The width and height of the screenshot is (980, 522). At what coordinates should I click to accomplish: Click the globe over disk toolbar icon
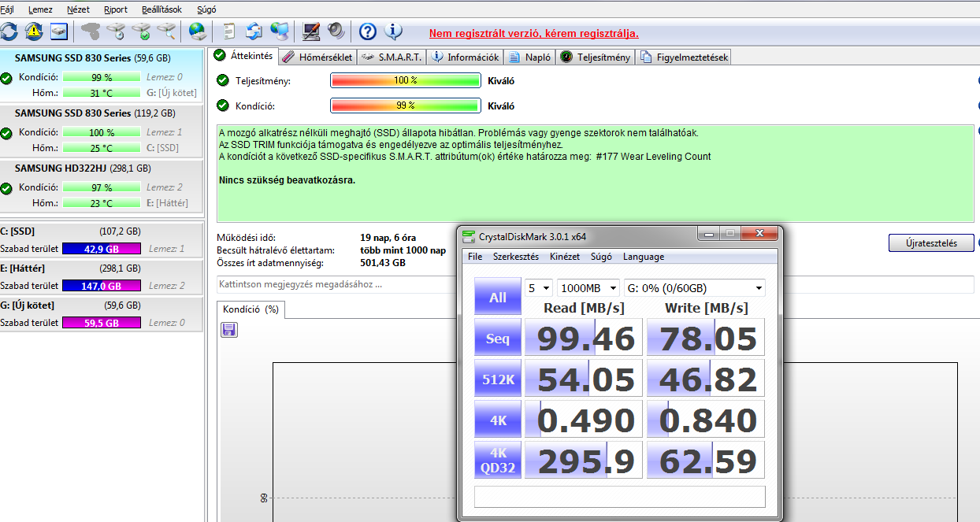point(198,31)
